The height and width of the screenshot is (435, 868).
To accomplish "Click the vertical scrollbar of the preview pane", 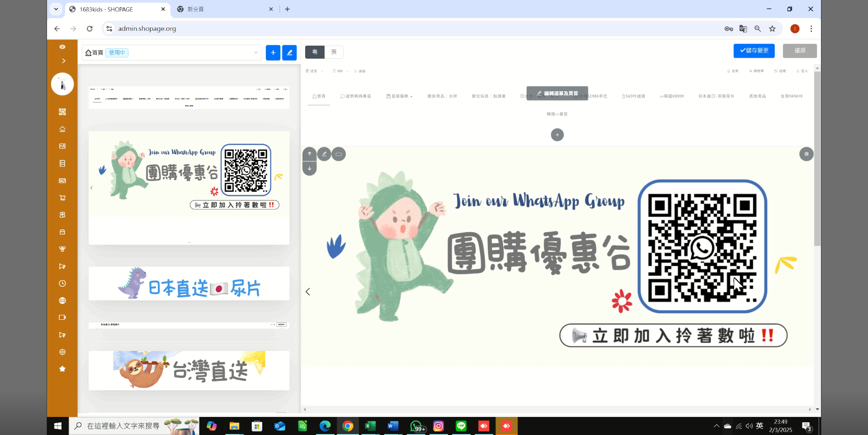I will tap(817, 158).
